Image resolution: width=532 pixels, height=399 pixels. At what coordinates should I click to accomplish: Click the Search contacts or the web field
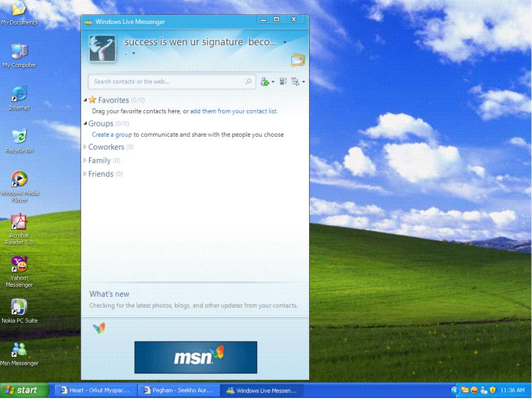pos(172,82)
